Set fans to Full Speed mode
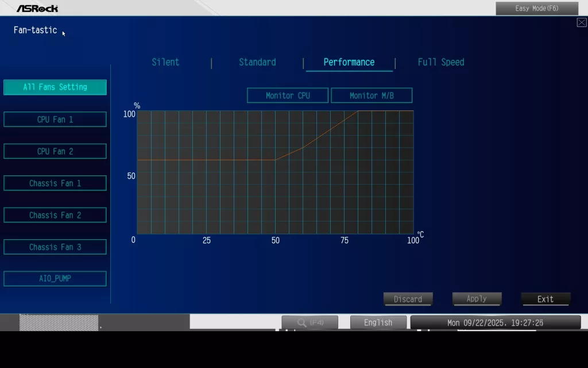588x368 pixels. pyautogui.click(x=440, y=62)
